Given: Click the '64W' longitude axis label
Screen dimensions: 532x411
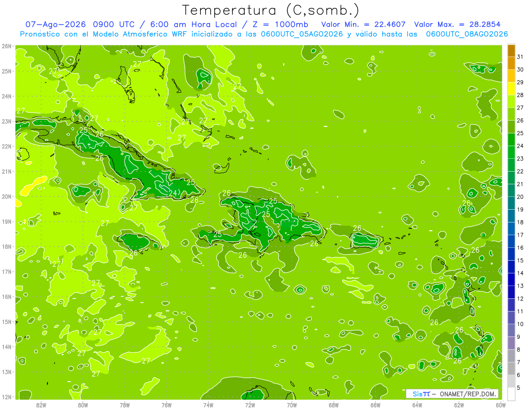Looking at the screenshot, I should pyautogui.click(x=417, y=404).
